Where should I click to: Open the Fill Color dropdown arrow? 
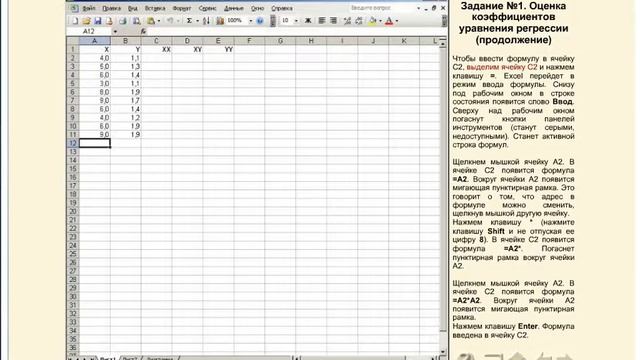coord(380,21)
